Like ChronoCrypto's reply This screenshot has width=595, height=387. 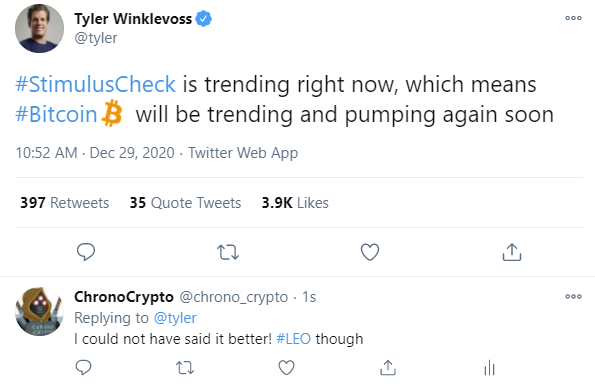[x=286, y=368]
